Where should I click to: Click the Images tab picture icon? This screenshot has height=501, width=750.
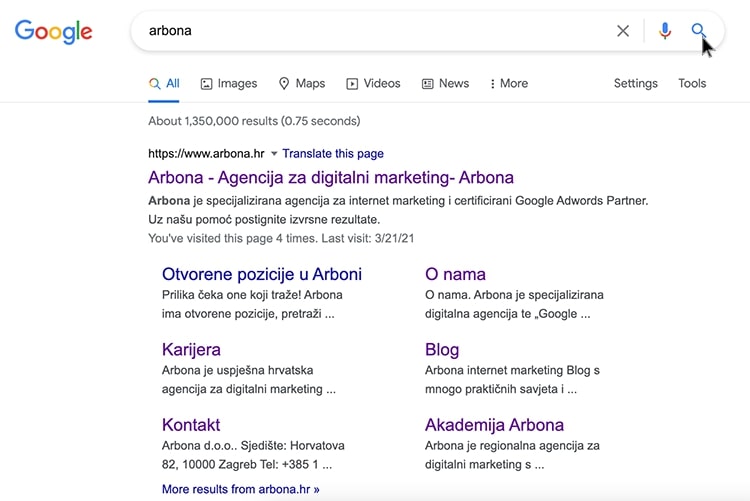point(206,84)
